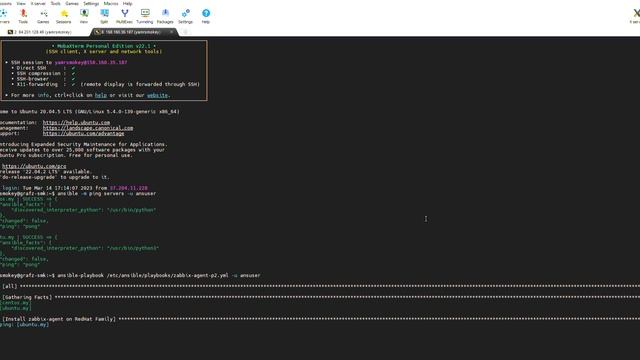640x360 pixels.
Task: Click the Split toolbar icon
Action: click(104, 16)
